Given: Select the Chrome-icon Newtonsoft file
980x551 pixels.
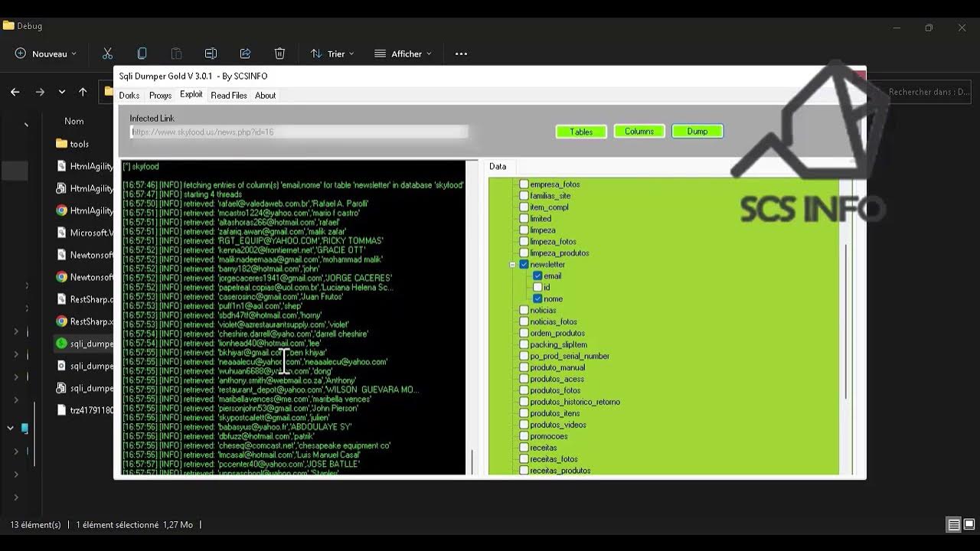Looking at the screenshot, I should [61, 277].
